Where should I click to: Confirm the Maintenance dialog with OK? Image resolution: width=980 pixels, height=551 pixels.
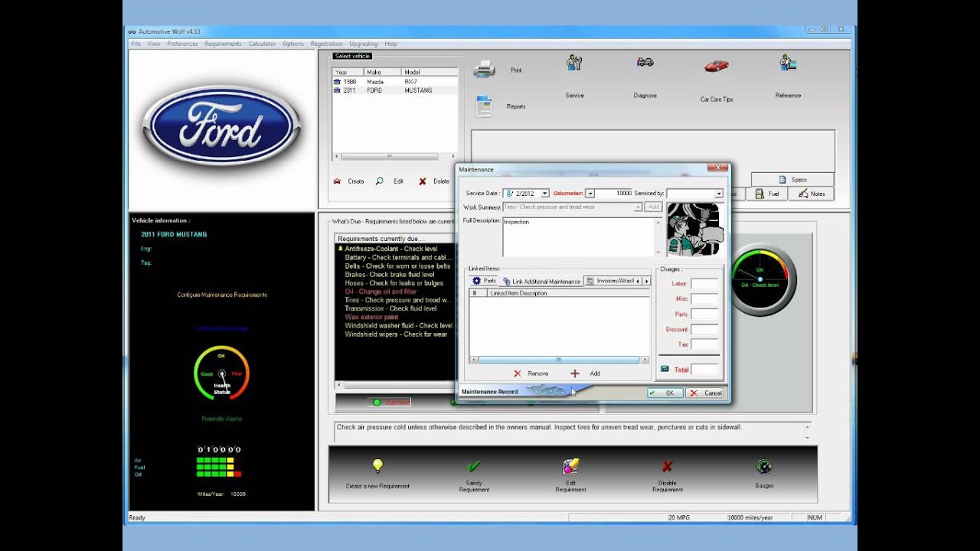coord(664,393)
